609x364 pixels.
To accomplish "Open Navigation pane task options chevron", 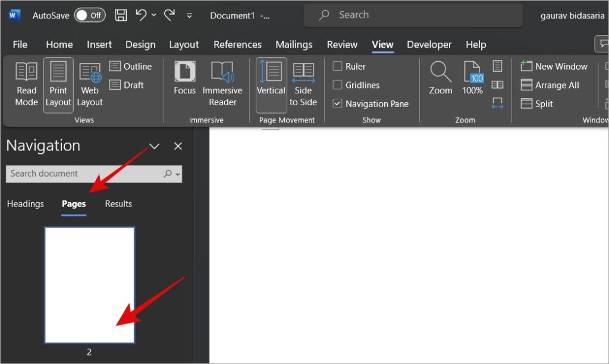I will (x=154, y=146).
